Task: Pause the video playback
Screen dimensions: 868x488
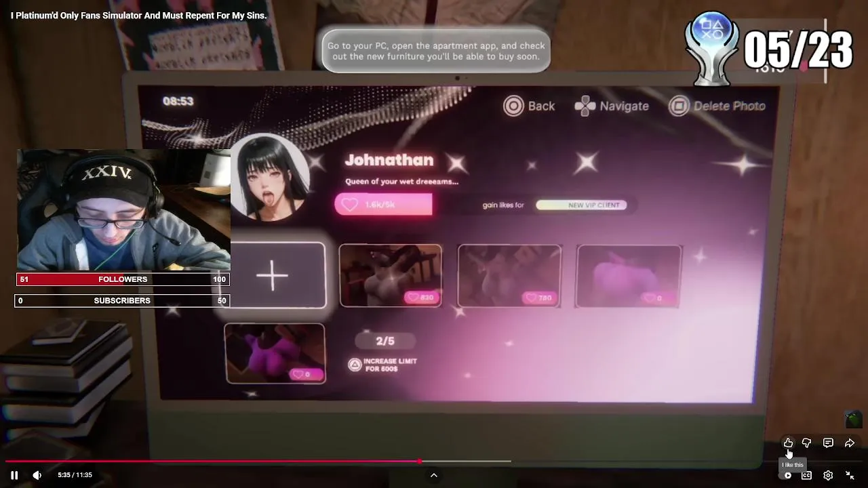Action: click(x=14, y=475)
